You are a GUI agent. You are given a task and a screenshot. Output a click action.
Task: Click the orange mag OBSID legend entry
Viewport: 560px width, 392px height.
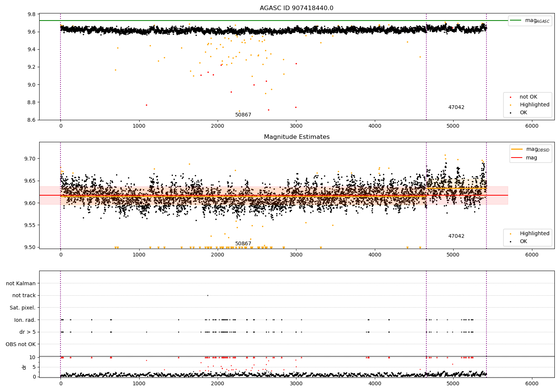[x=530, y=149]
